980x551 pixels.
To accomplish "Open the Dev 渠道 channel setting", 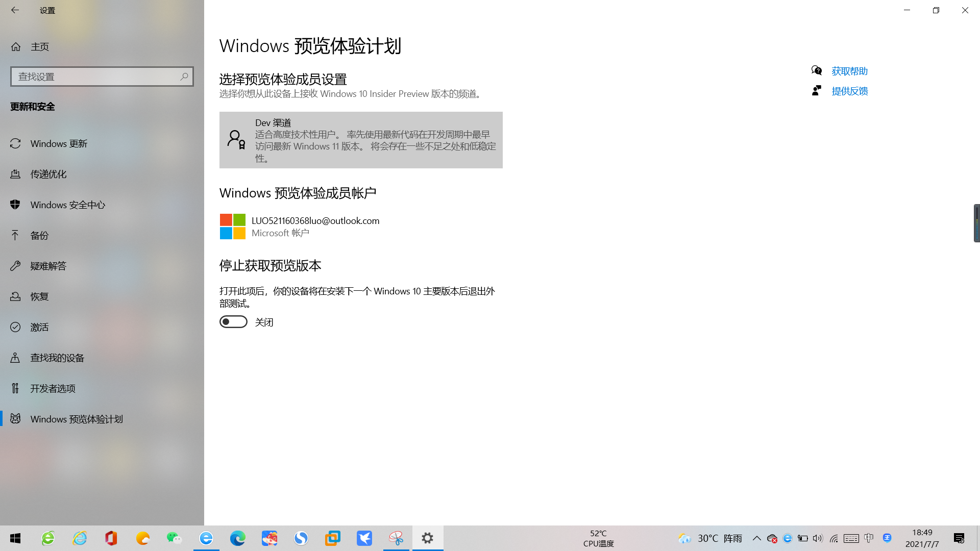I will (x=361, y=140).
